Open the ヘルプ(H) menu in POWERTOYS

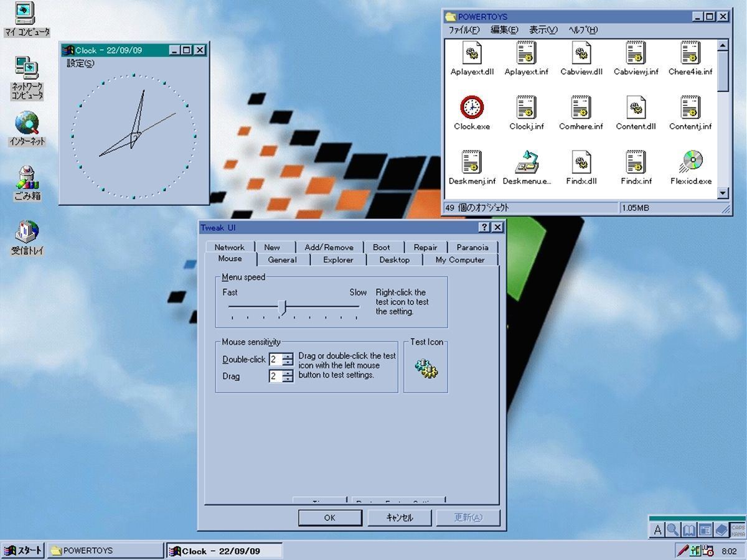click(583, 30)
